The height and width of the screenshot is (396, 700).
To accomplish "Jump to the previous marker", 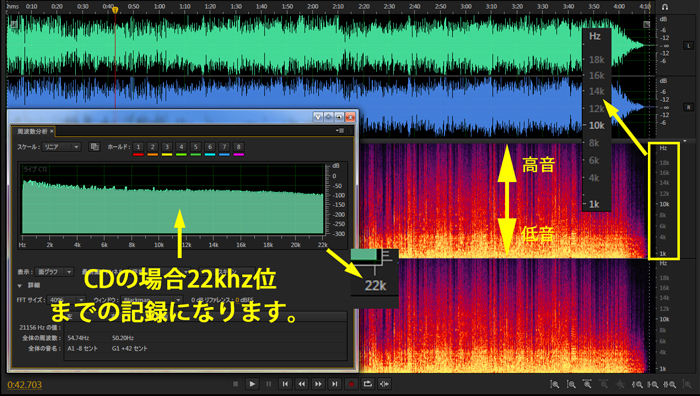I will (x=285, y=383).
